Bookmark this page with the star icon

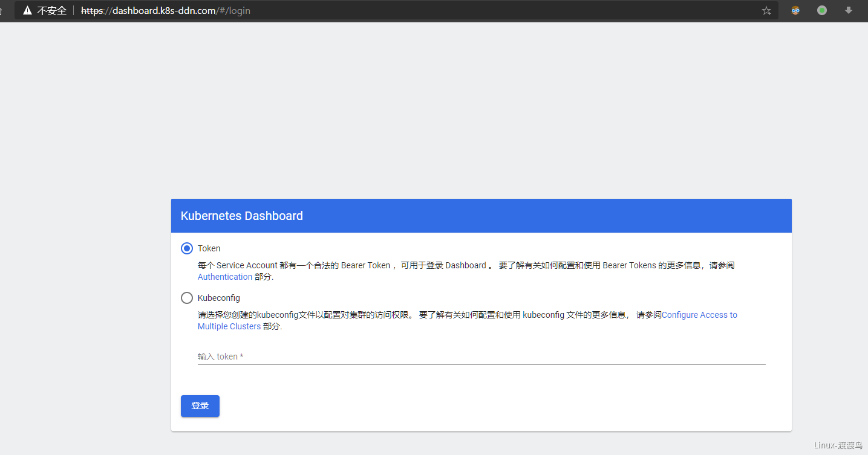click(x=766, y=10)
